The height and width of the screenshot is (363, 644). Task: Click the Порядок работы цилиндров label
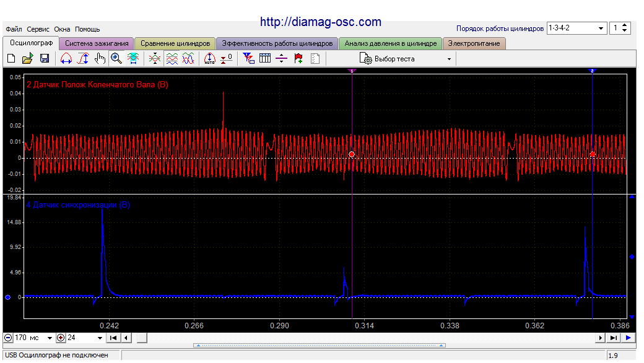coord(500,28)
